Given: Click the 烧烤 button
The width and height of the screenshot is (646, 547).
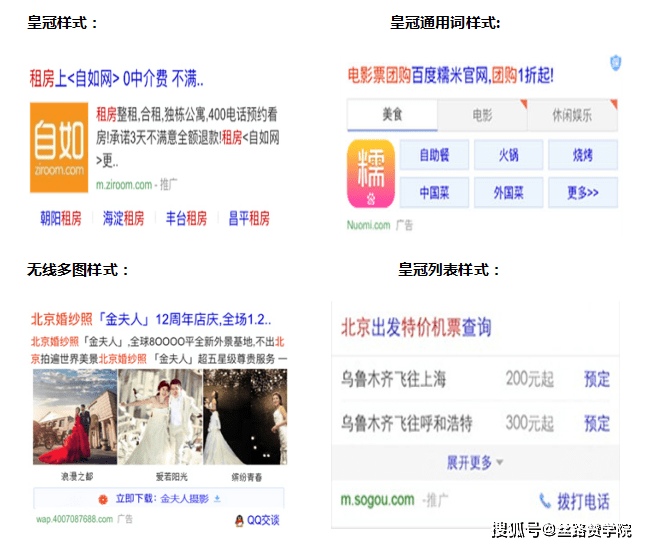Looking at the screenshot, I should click(583, 155).
